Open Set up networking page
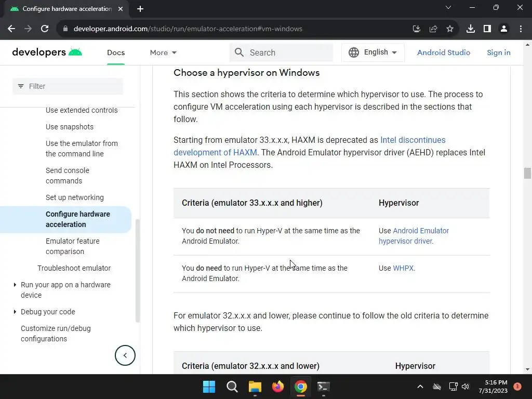Image resolution: width=532 pixels, height=399 pixels. (x=75, y=197)
